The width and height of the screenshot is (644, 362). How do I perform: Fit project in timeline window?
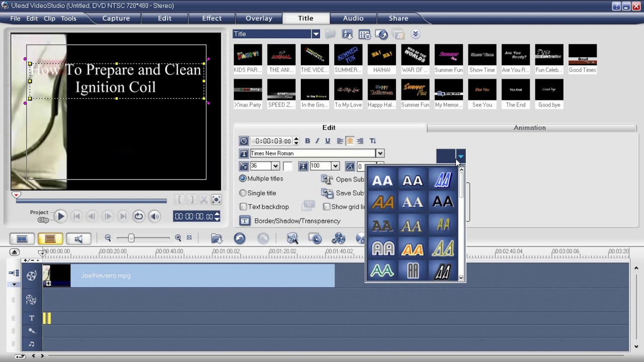click(x=189, y=238)
